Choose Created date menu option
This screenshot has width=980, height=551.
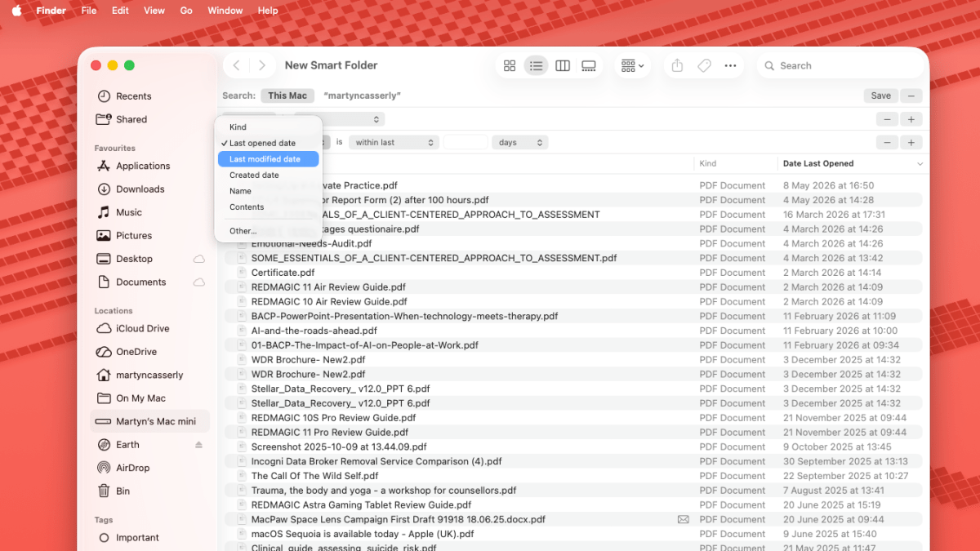pos(268,176)
